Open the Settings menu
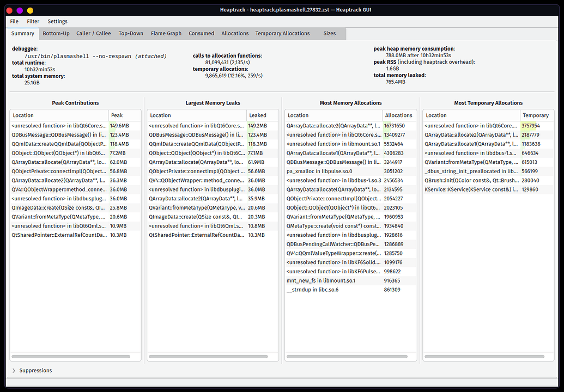 [x=57, y=21]
